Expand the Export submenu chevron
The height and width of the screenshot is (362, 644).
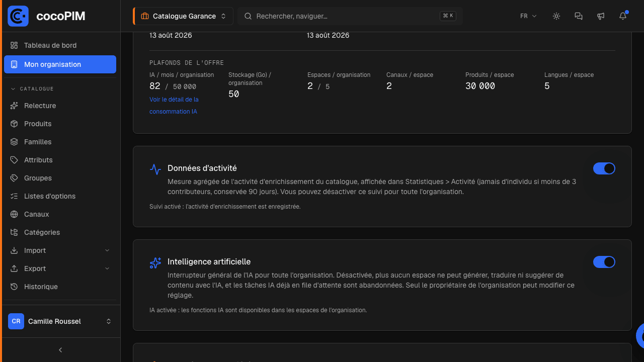click(107, 268)
